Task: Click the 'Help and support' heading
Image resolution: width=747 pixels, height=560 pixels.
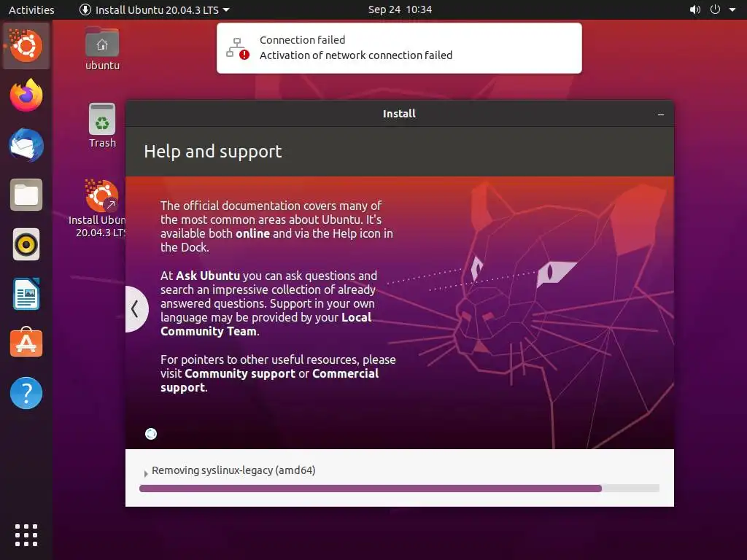Action: coord(213,152)
